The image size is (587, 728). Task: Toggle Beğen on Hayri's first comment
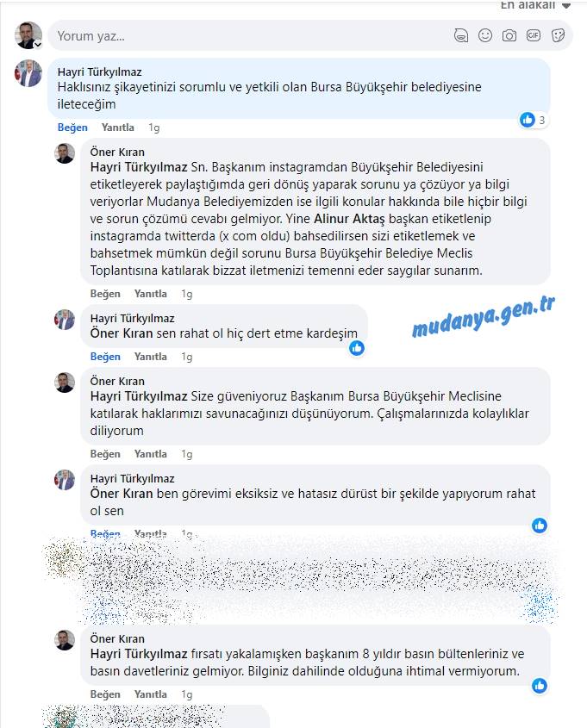72,128
